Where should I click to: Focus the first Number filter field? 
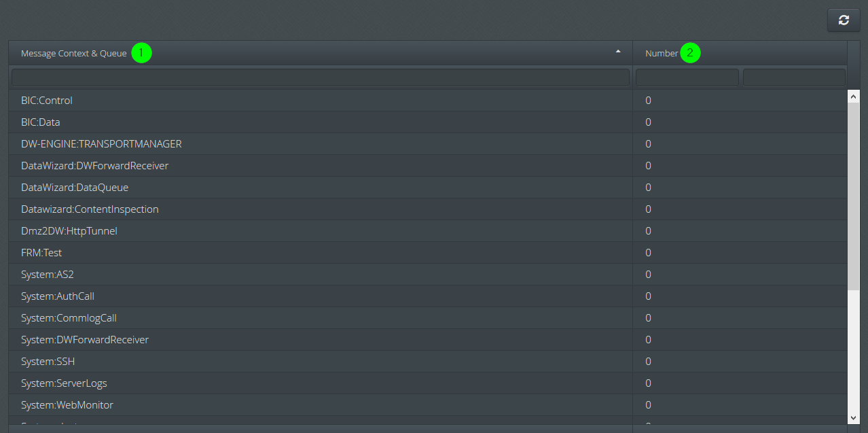[687, 77]
